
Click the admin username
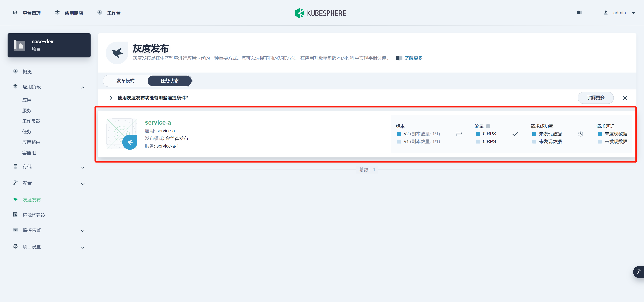pyautogui.click(x=620, y=13)
